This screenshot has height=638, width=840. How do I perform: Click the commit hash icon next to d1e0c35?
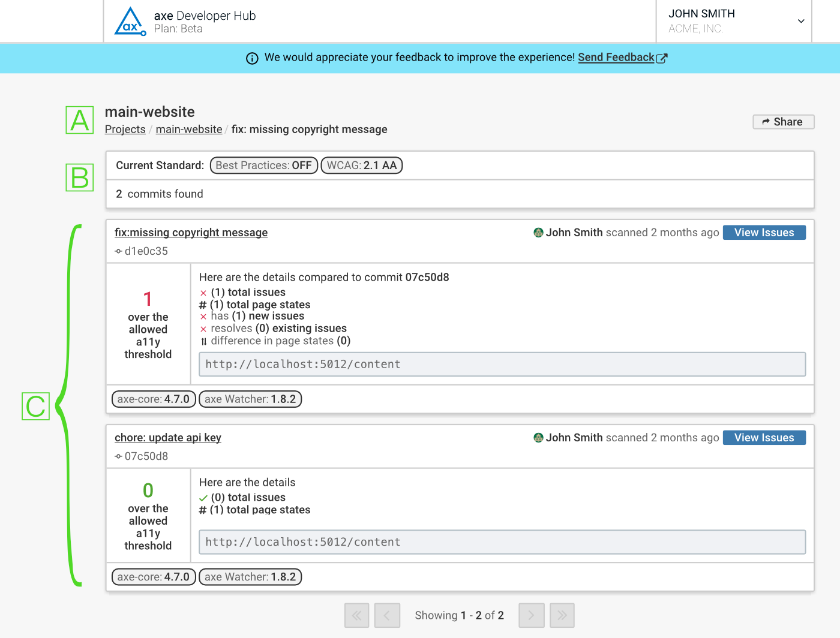click(x=118, y=251)
